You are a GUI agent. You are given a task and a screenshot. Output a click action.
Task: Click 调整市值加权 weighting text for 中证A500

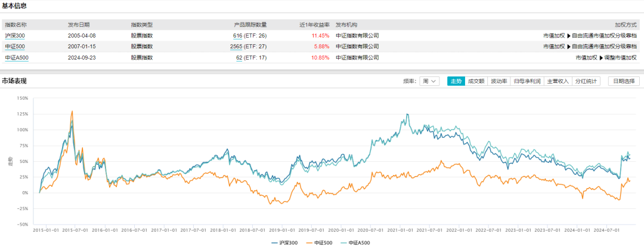[620, 57]
